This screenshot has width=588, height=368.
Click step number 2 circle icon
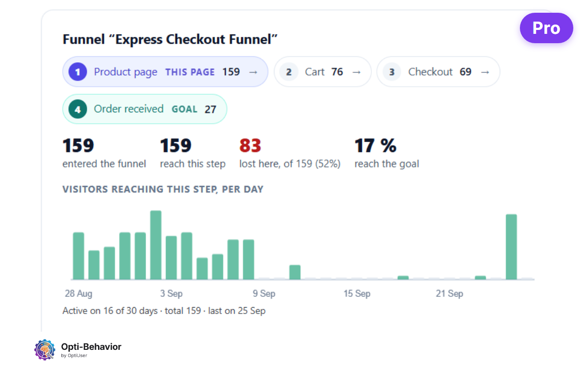point(289,72)
